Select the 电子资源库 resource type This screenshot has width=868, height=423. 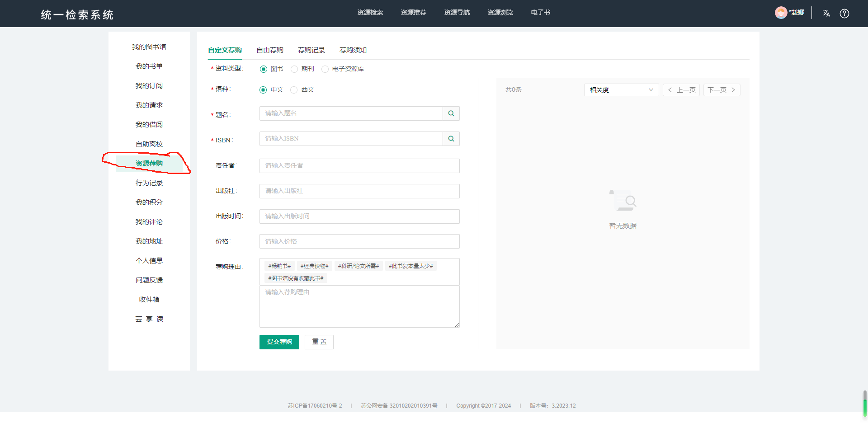coord(325,69)
